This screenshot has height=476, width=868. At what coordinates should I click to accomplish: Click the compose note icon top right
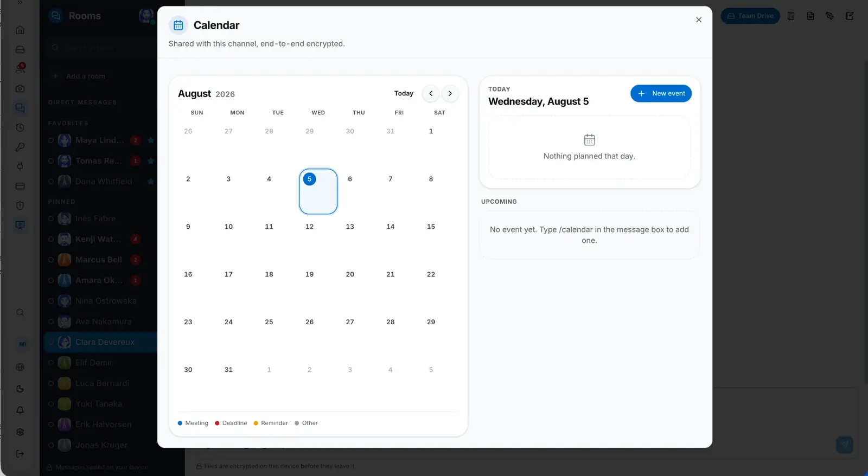pyautogui.click(x=850, y=16)
